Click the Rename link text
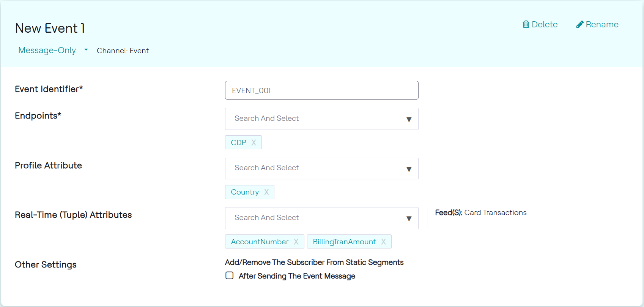 (602, 24)
